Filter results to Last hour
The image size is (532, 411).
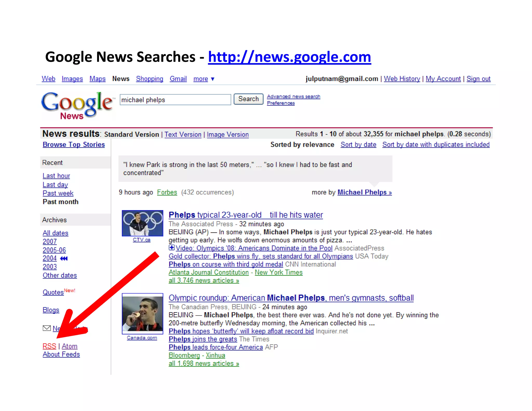tap(56, 176)
